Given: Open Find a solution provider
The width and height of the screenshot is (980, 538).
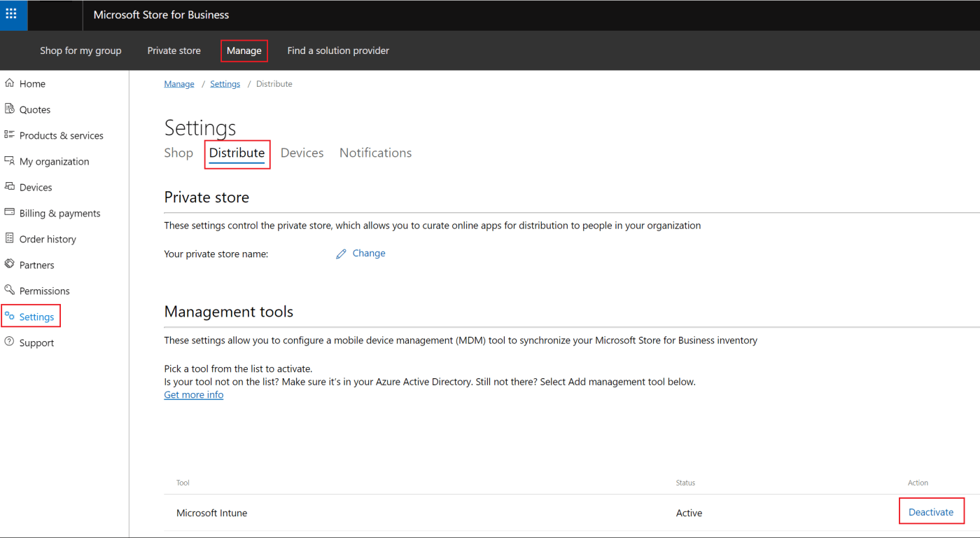Looking at the screenshot, I should pyautogui.click(x=338, y=50).
